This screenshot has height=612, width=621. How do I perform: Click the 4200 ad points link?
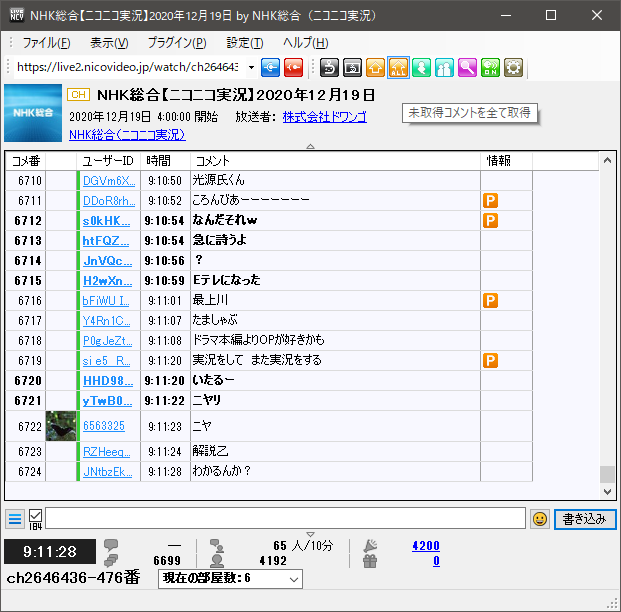click(x=426, y=545)
